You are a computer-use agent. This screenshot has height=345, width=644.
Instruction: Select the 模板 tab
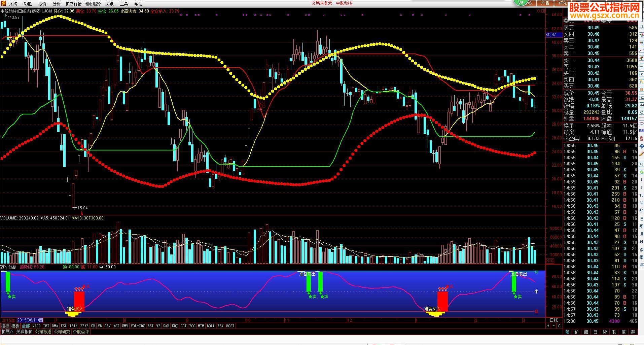[x=15, y=326]
